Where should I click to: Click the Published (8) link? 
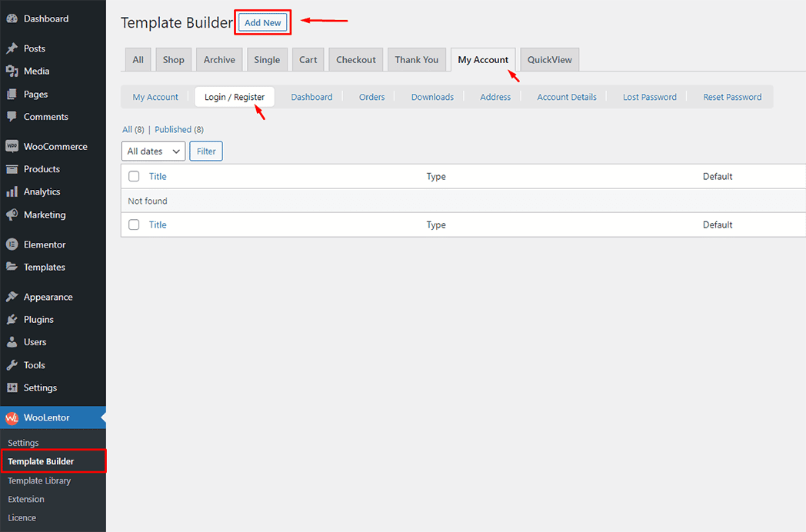(x=178, y=129)
